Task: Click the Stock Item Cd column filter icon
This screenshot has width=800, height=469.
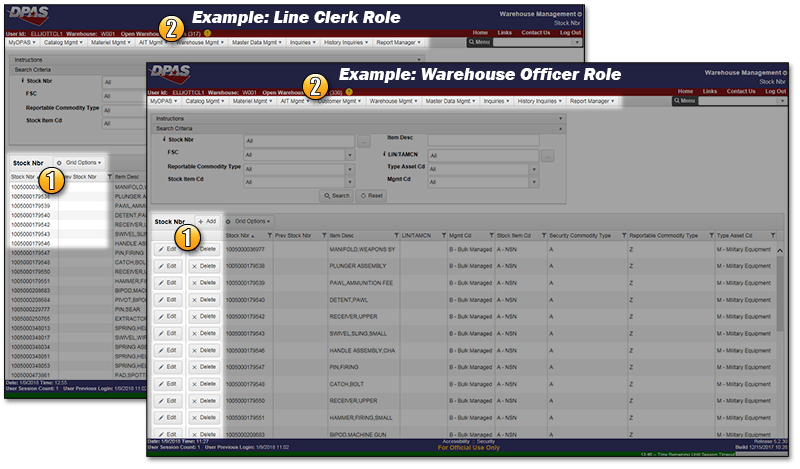Action: pyautogui.click(x=544, y=236)
